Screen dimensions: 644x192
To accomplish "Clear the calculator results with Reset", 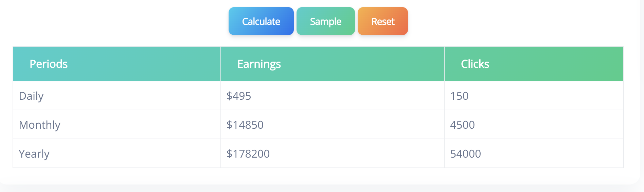I will pos(383,21).
